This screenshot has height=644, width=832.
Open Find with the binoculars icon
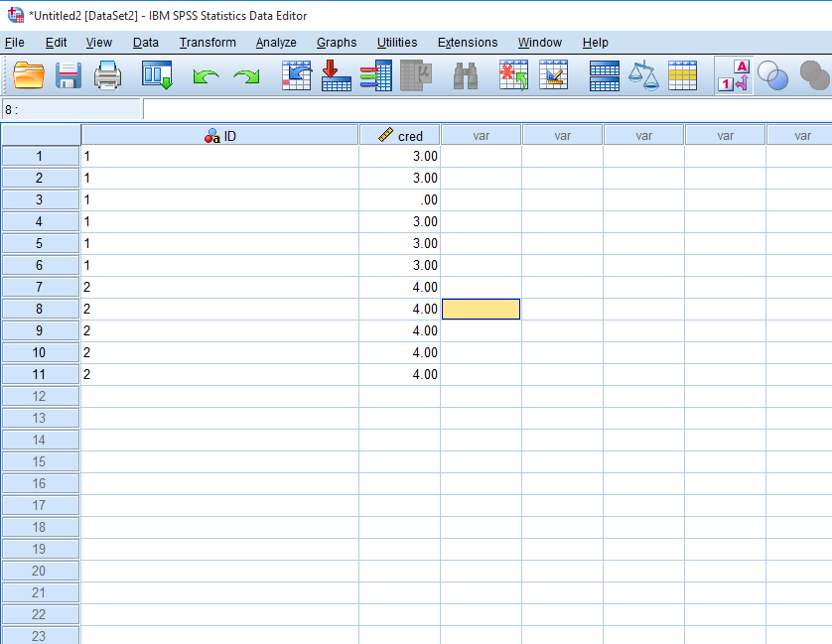466,75
